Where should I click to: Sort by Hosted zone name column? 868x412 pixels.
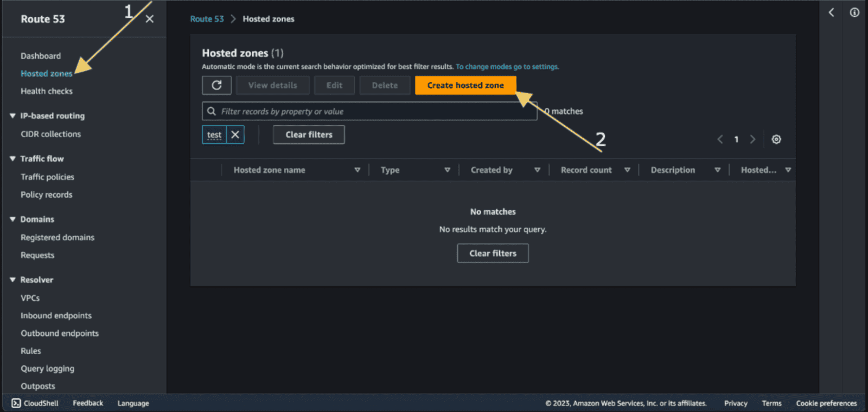270,170
